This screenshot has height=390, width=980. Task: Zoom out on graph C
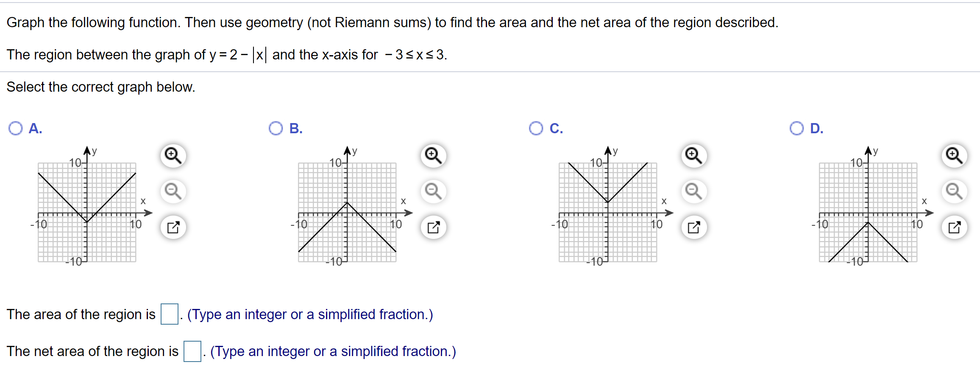[694, 191]
